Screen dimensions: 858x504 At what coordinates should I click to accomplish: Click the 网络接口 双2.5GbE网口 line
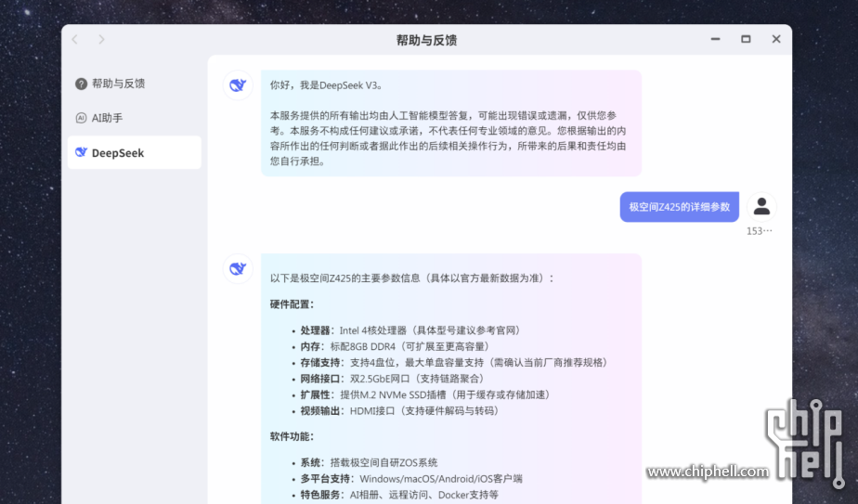coord(393,379)
